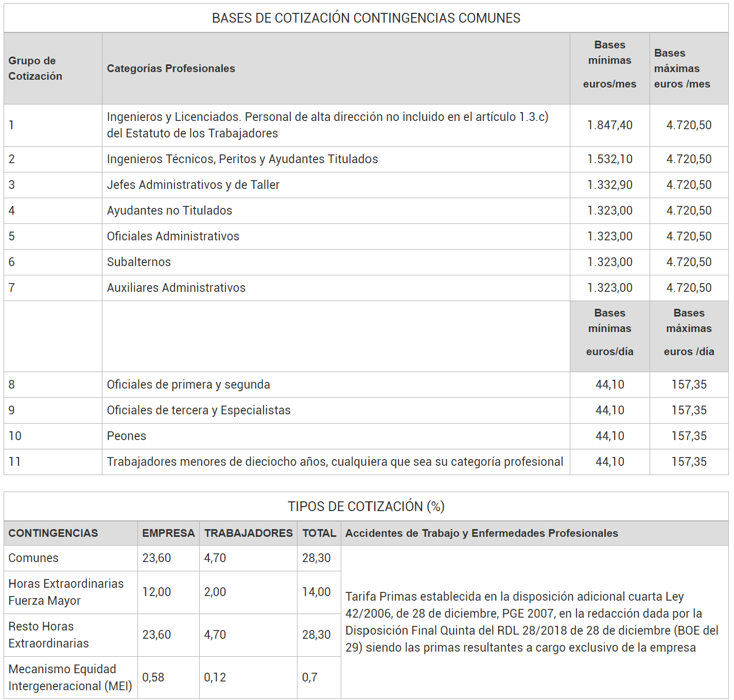Click the 157,35 value for Trabajadores menores
Image resolution: width=734 pixels, height=700 pixels.
[689, 462]
